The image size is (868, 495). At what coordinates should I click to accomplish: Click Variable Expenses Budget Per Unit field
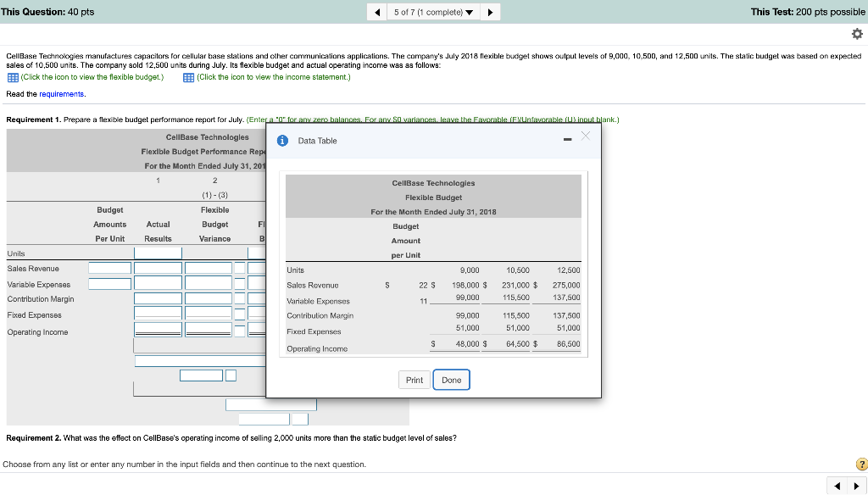tap(109, 284)
